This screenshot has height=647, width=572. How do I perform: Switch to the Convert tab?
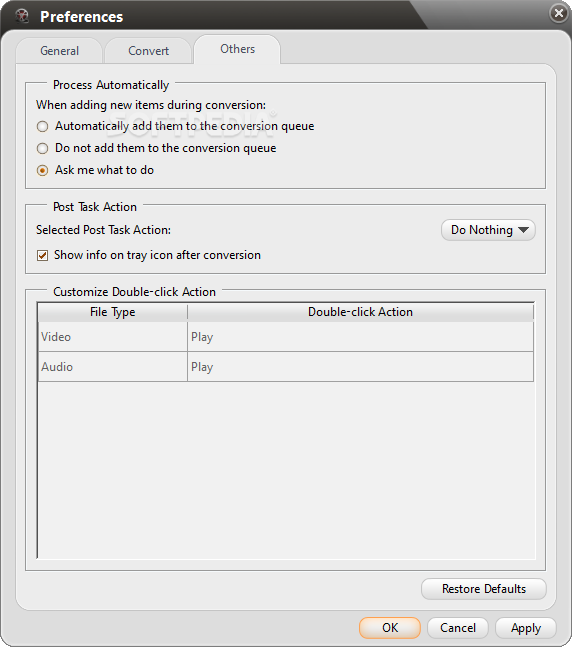point(148,51)
